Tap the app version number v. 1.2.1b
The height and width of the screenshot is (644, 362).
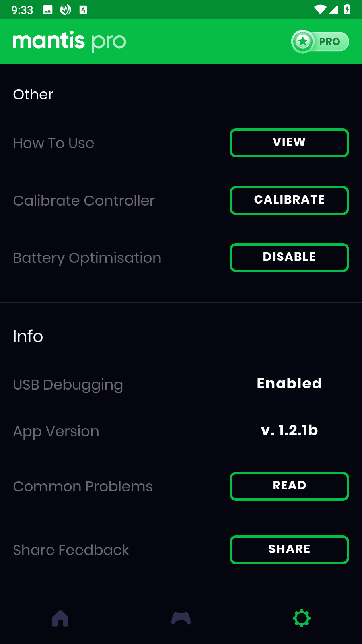pos(289,430)
